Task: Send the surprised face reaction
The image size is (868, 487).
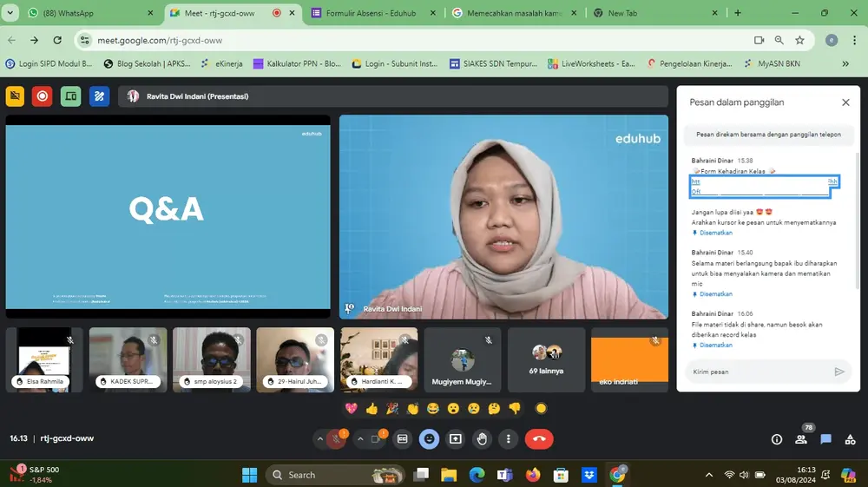Action: 453,408
